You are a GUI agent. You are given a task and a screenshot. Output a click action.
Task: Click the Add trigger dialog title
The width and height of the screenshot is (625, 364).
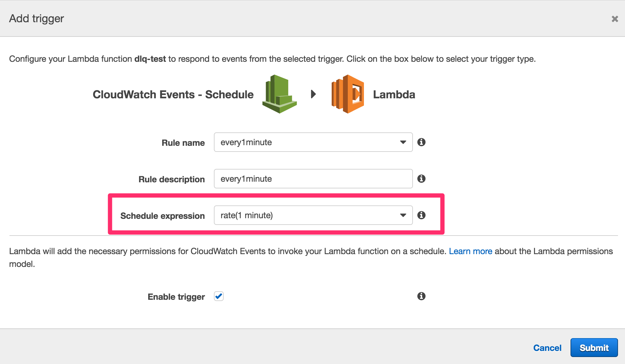click(36, 18)
